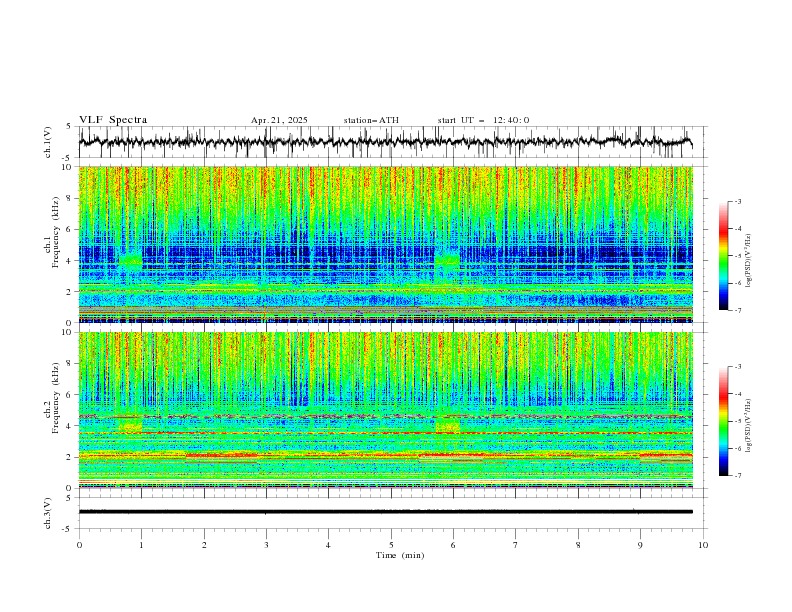This screenshot has width=792, height=612.
Task: Click time axis tick label "3"
Action: [266, 545]
